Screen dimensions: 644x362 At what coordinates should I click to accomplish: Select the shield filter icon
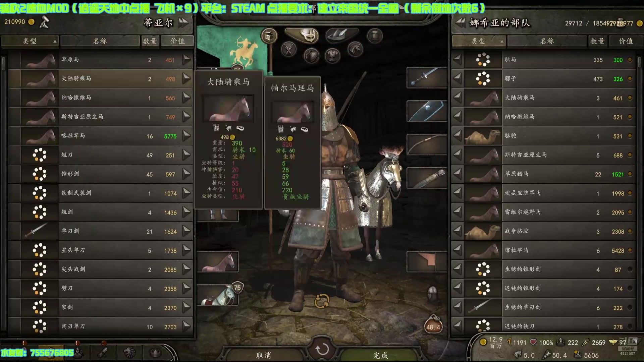311,55
